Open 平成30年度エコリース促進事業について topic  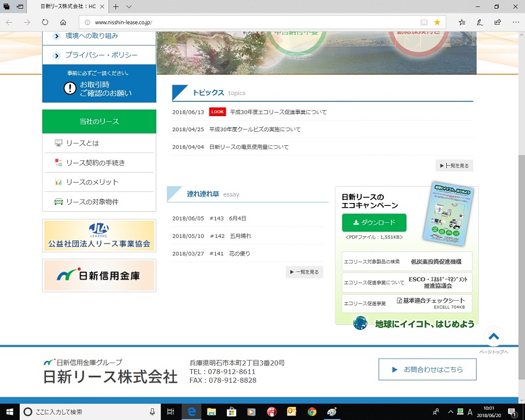[x=278, y=112]
